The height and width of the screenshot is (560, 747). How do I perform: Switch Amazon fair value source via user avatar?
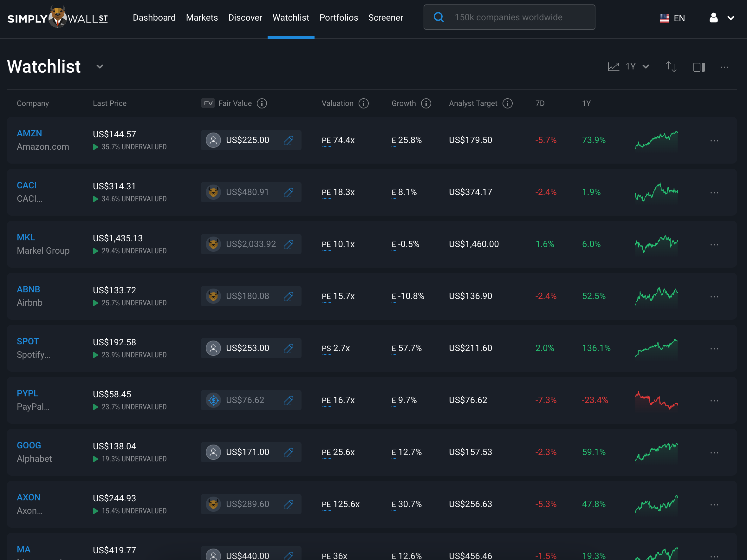tap(213, 140)
